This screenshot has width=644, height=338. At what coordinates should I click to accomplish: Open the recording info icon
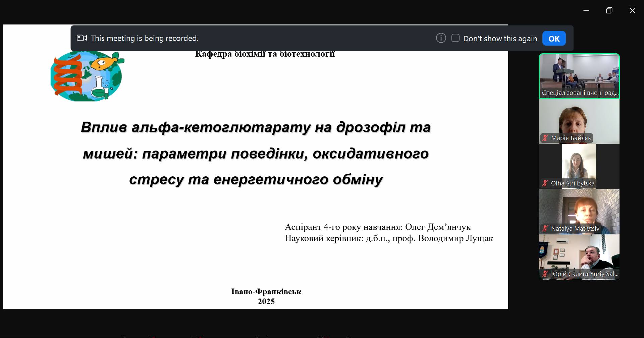[441, 38]
